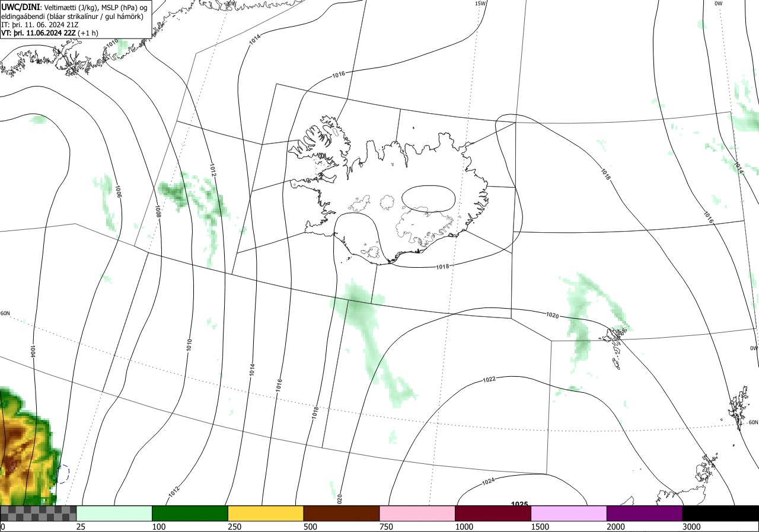Click legend value "1500" under the colorbar
The image size is (759, 532).
coord(540,527)
